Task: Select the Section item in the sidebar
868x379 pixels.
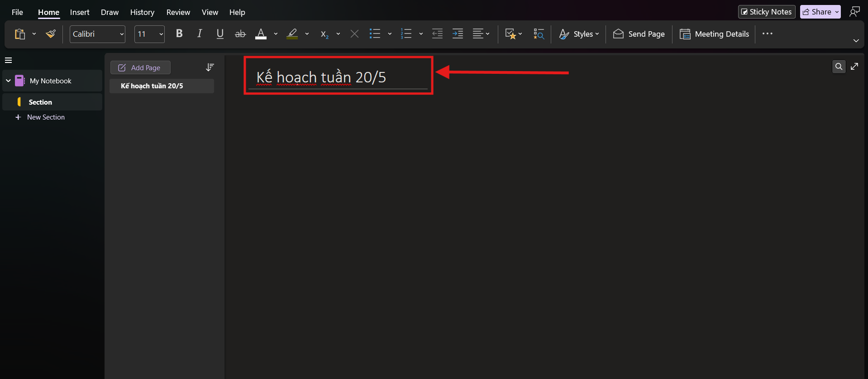Action: pyautogui.click(x=52, y=102)
